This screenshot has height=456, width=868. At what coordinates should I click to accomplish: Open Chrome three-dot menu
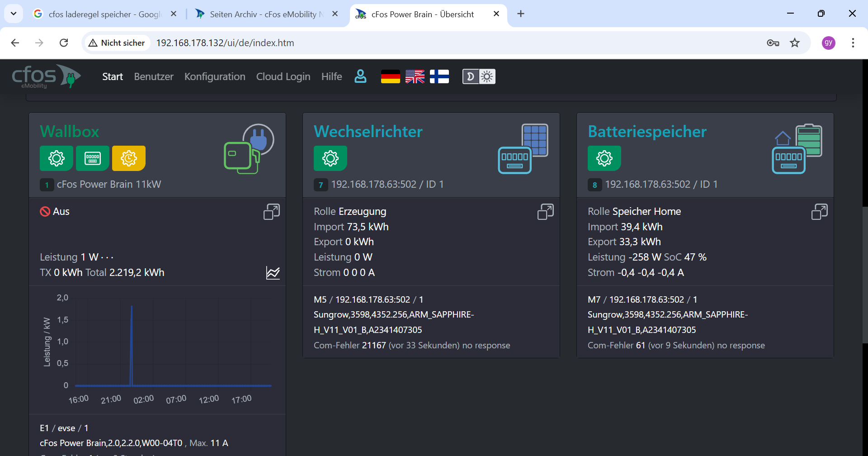coord(853,43)
